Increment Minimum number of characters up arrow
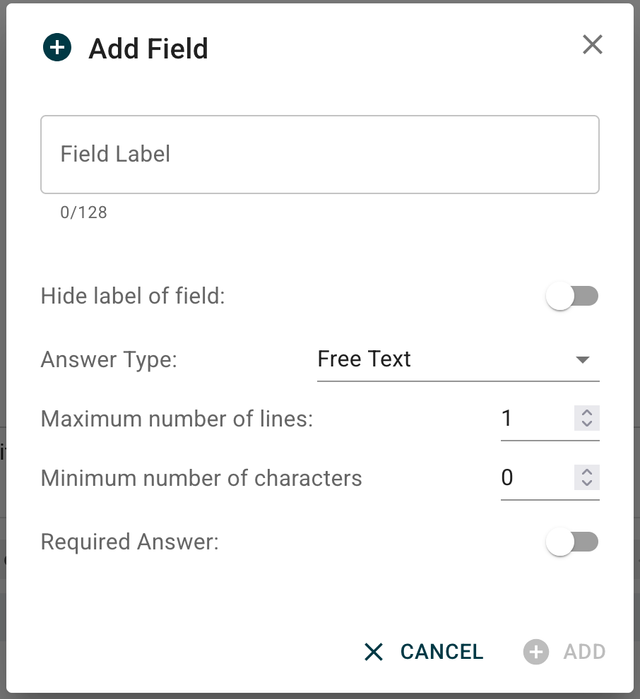Screen dimensions: 640x699 (x=587, y=471)
